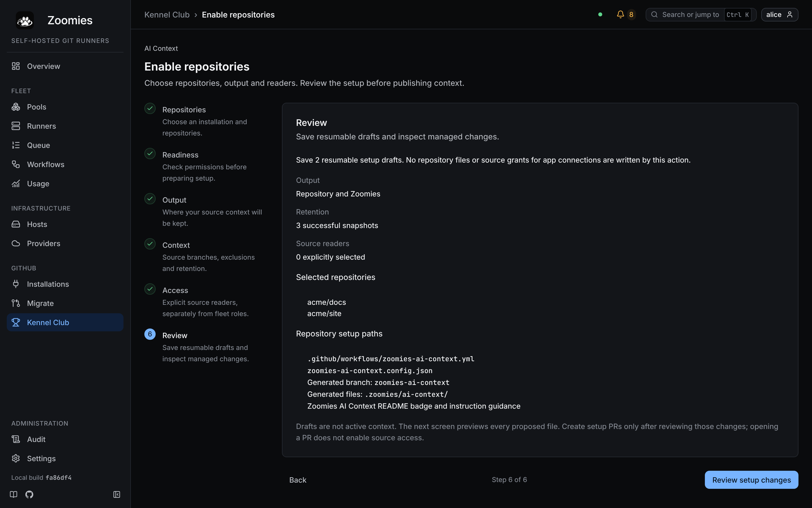Click the Migrate pull-request icon

(16, 303)
